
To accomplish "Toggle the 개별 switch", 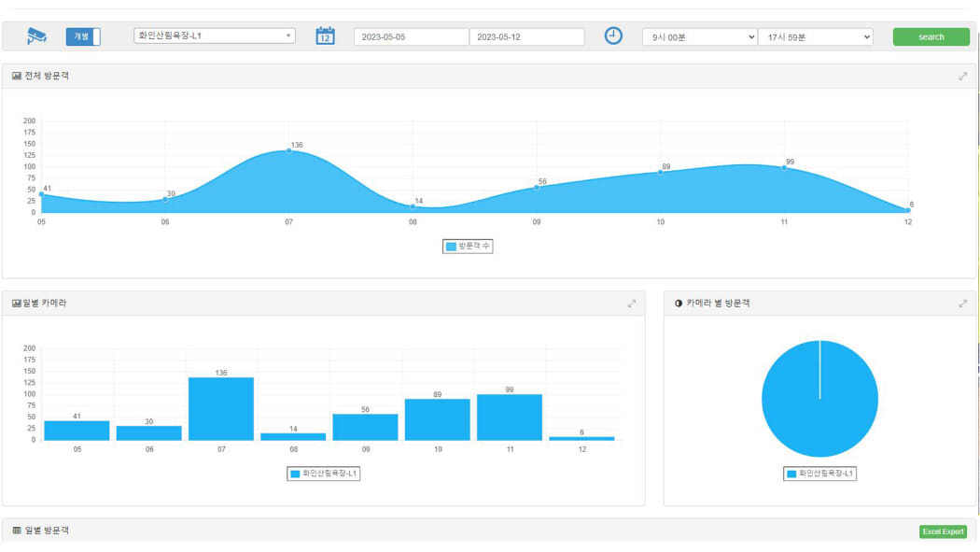I will pyautogui.click(x=83, y=36).
